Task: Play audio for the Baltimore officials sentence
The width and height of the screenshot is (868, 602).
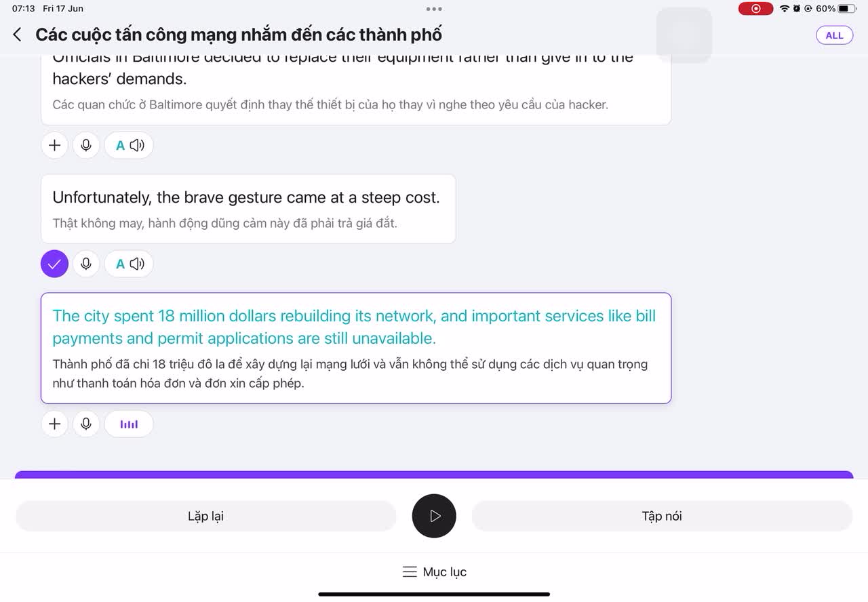Action: pos(129,145)
